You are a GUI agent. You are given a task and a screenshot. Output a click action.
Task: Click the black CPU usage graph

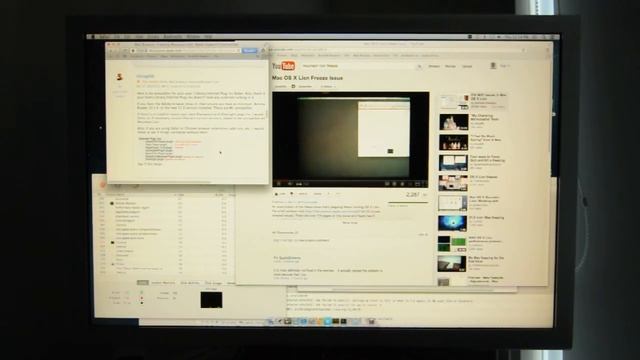tap(211, 300)
